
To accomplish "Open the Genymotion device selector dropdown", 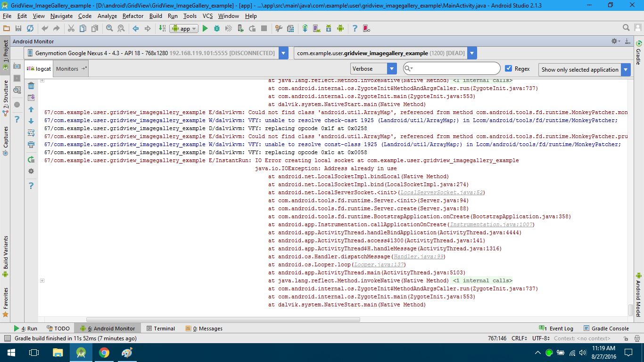I will click(283, 53).
